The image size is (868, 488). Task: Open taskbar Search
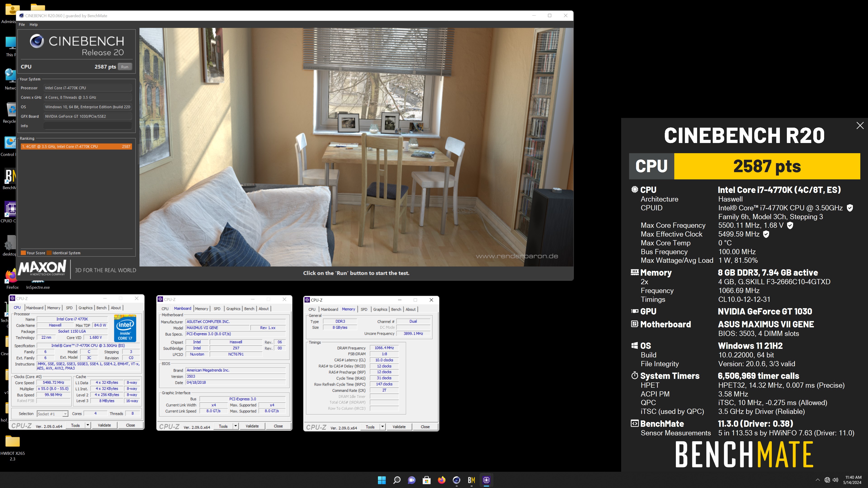(x=397, y=480)
